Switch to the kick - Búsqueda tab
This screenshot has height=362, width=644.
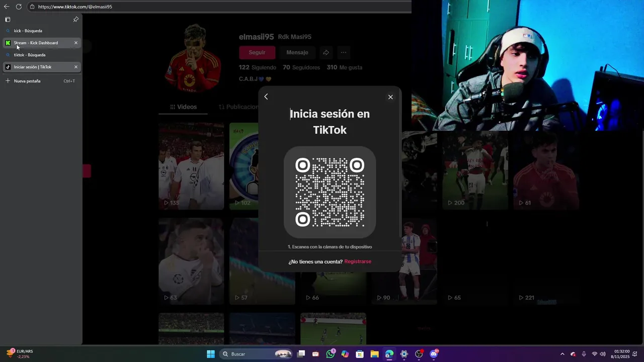click(42, 31)
